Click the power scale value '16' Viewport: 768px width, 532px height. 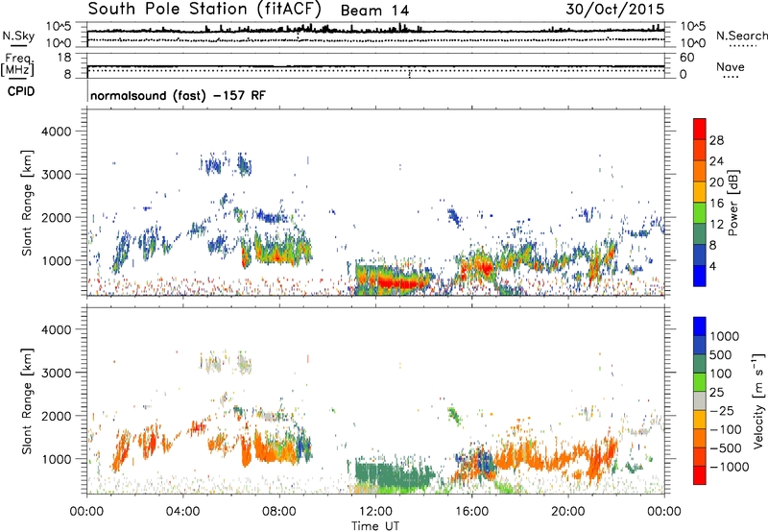(716, 204)
